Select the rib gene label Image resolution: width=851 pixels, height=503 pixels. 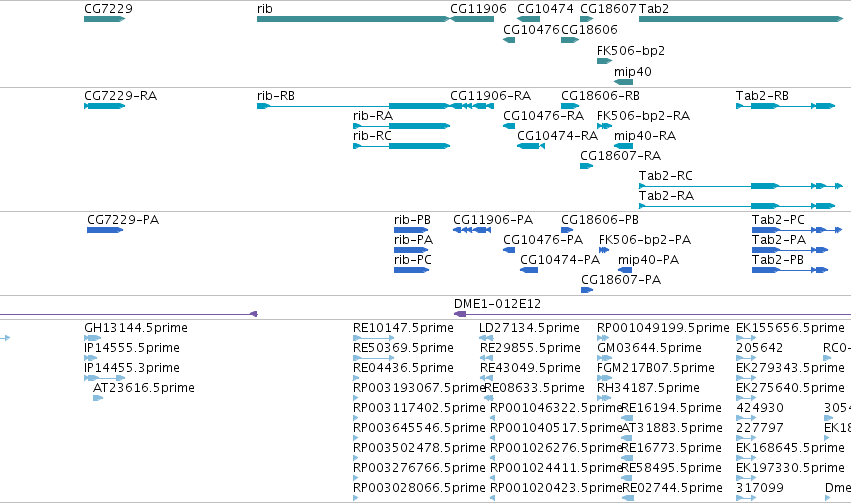tap(265, 9)
